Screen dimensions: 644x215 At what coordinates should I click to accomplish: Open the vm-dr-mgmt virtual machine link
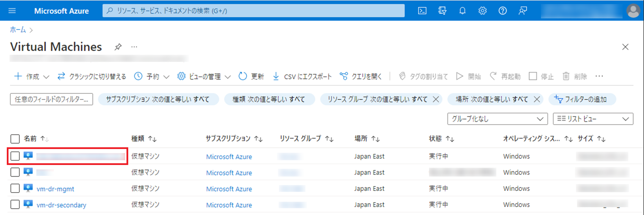click(x=55, y=189)
